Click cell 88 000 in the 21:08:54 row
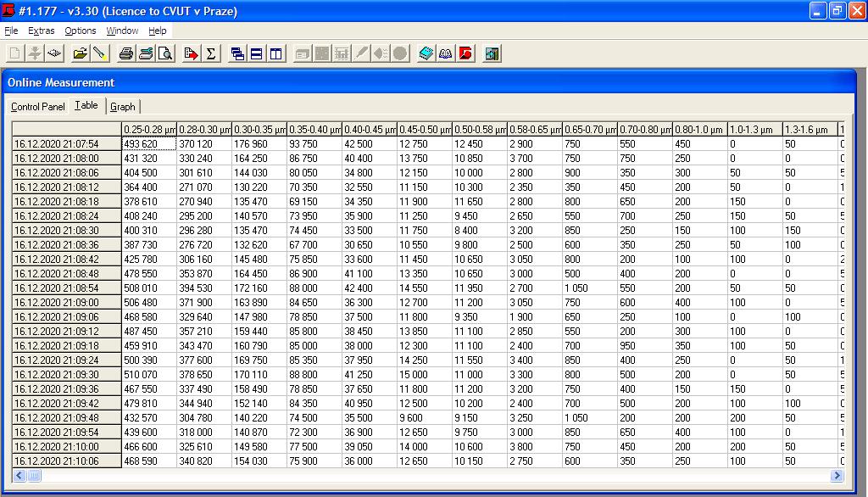Image resolution: width=868 pixels, height=497 pixels. [314, 288]
